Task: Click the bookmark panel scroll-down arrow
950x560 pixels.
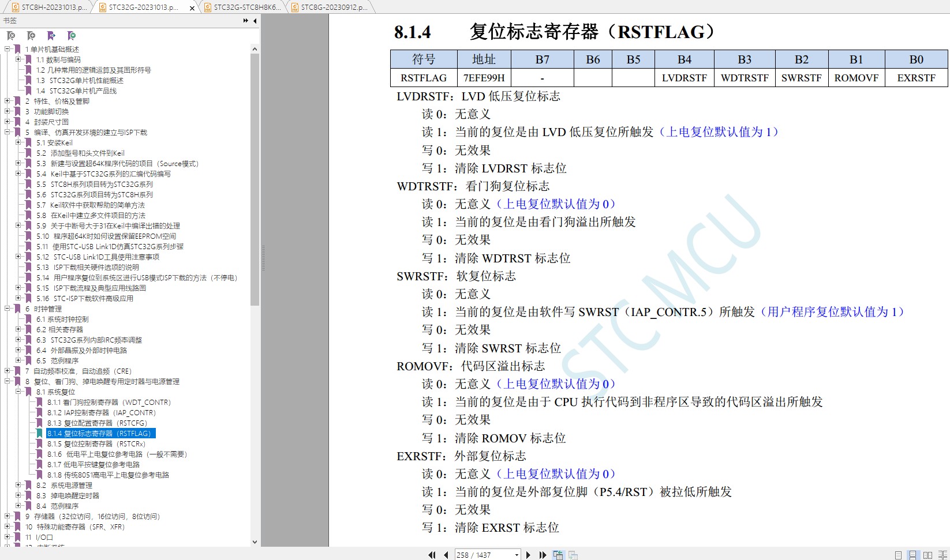Action: 255,542
